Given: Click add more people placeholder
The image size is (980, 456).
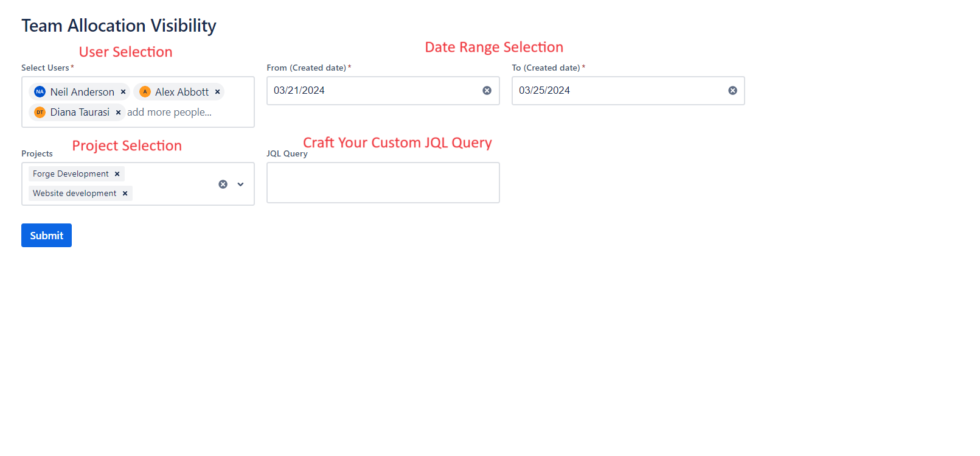Looking at the screenshot, I should pyautogui.click(x=170, y=113).
